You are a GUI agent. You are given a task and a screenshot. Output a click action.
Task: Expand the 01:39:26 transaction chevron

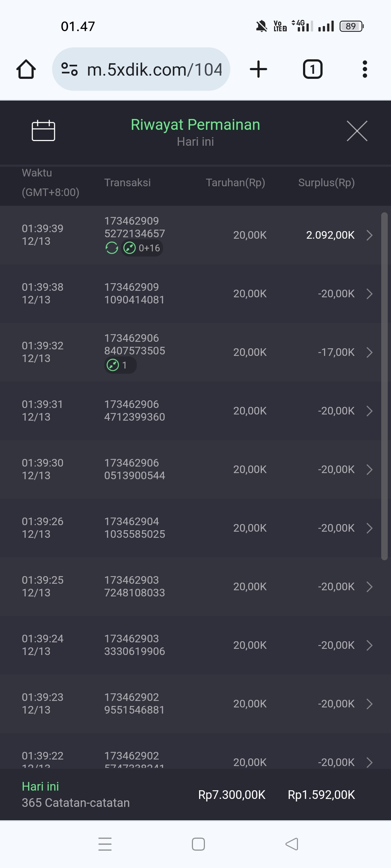point(369,528)
